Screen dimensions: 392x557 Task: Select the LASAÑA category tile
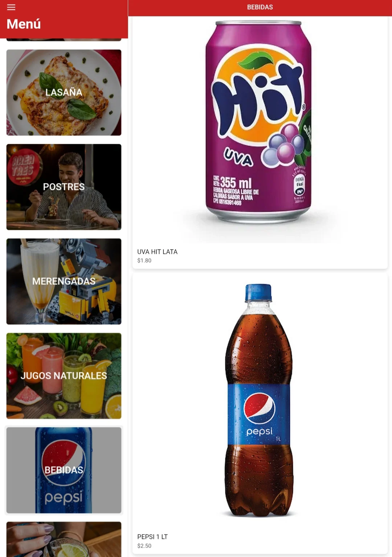pyautogui.click(x=64, y=93)
